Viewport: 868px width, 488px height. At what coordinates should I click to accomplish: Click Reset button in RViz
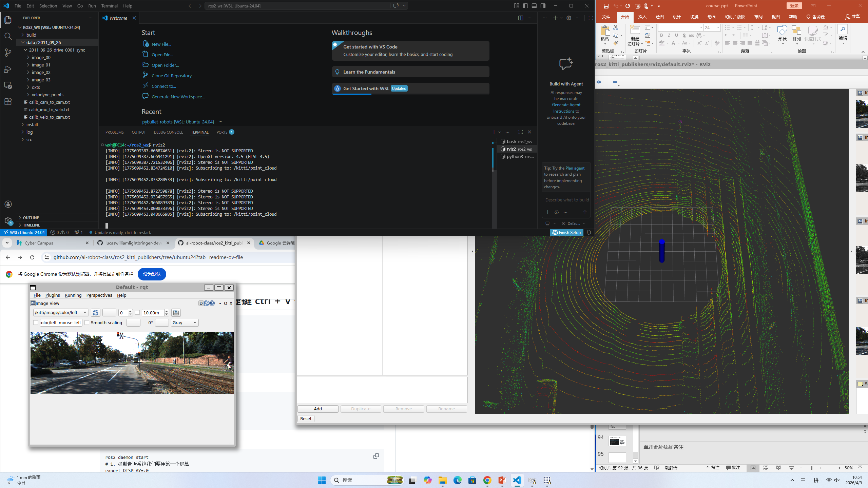tap(306, 419)
